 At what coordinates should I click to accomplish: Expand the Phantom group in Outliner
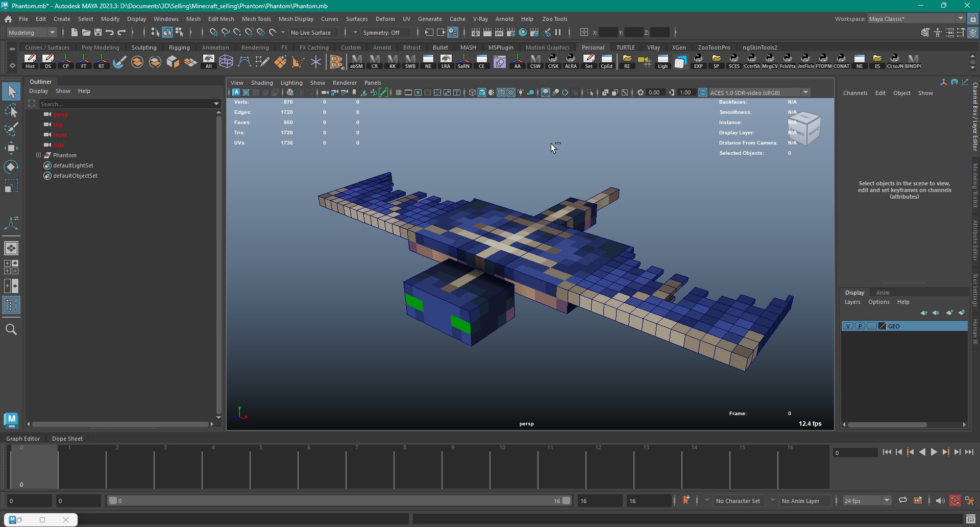38,155
